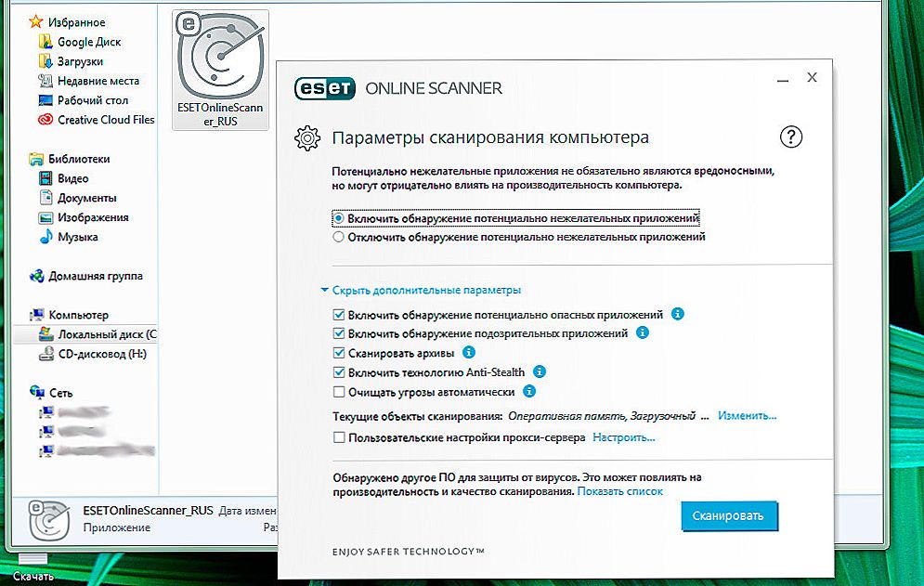Click info icon beside Anti-Stealth technology

(x=540, y=372)
